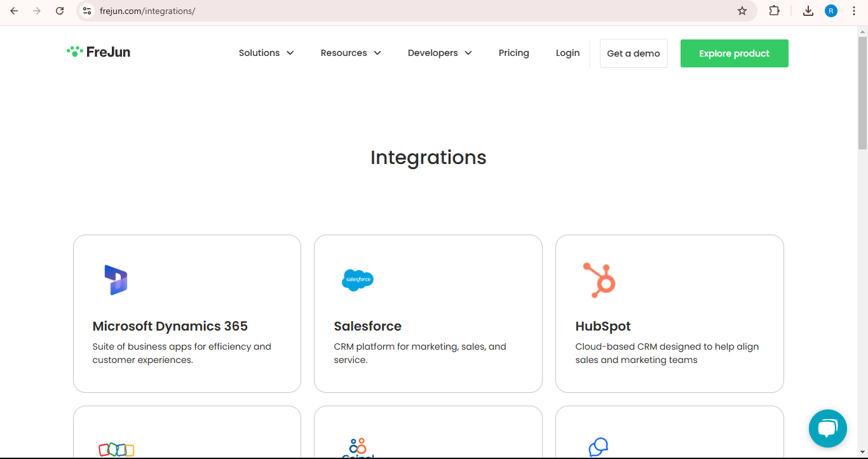Open site information icon in address bar
The height and width of the screenshot is (459, 868).
click(88, 11)
